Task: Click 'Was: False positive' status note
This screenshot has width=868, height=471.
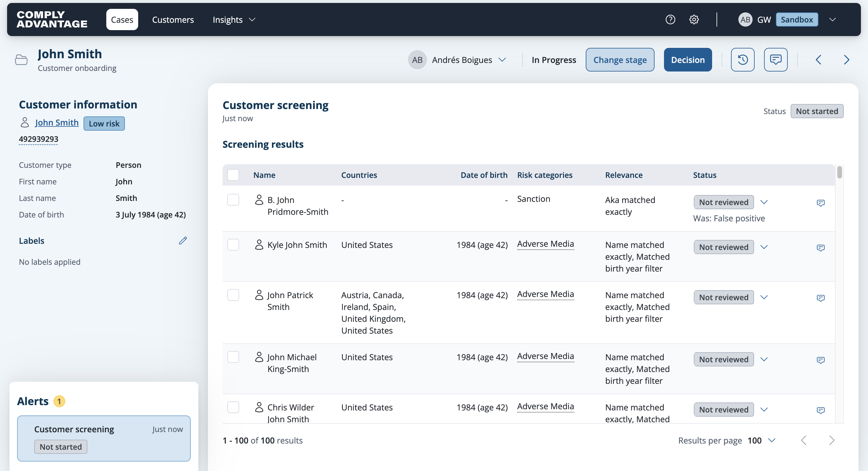Action: [x=729, y=218]
